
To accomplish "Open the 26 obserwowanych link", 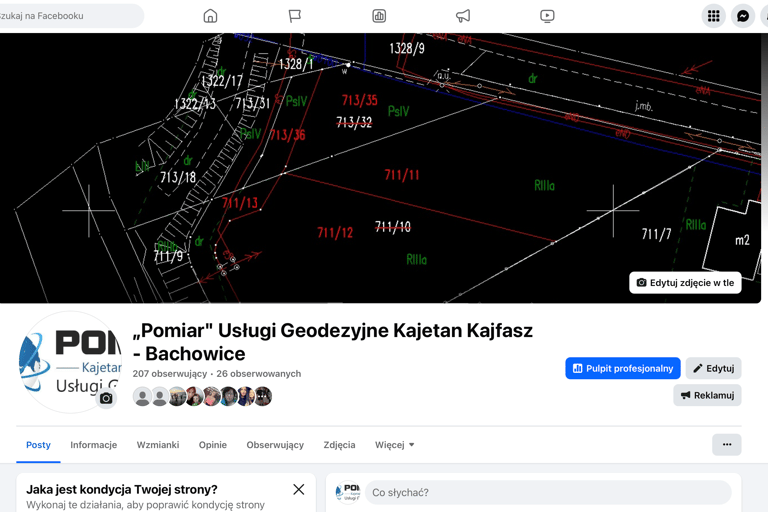I will pyautogui.click(x=259, y=373).
